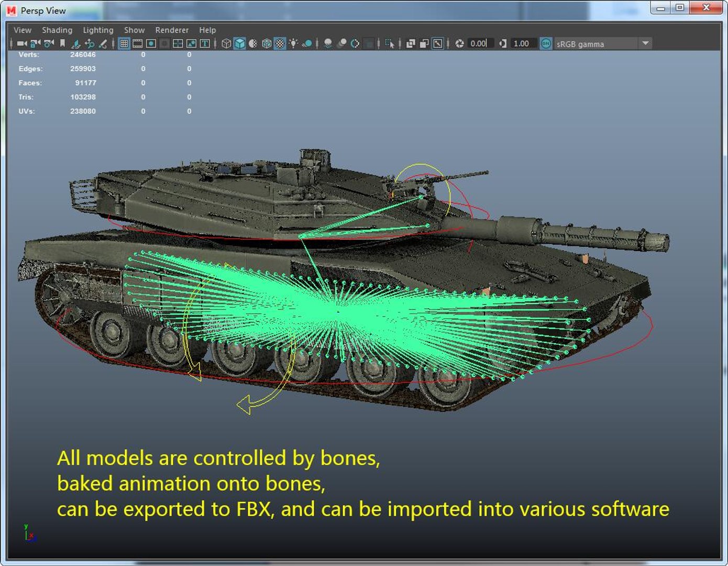Click the Exposure aperture icon
The height and width of the screenshot is (566, 728).
(x=459, y=43)
